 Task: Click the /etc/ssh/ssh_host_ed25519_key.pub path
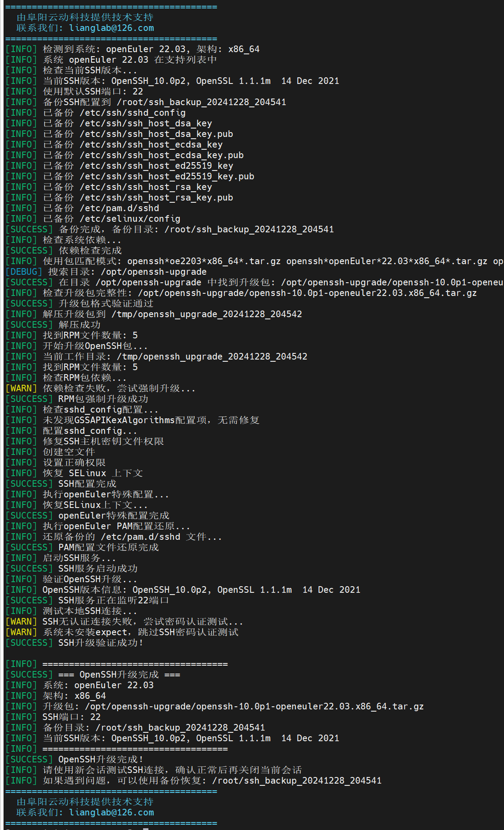(167, 177)
